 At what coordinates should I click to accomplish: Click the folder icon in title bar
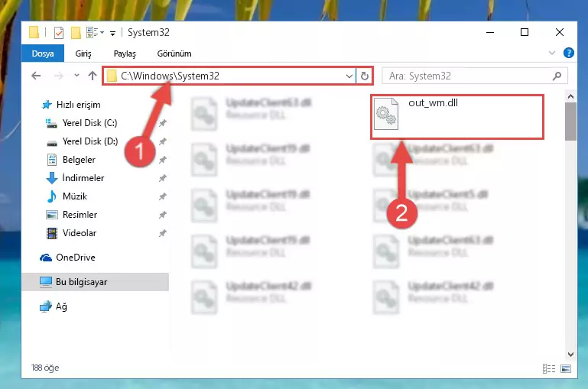(34, 33)
